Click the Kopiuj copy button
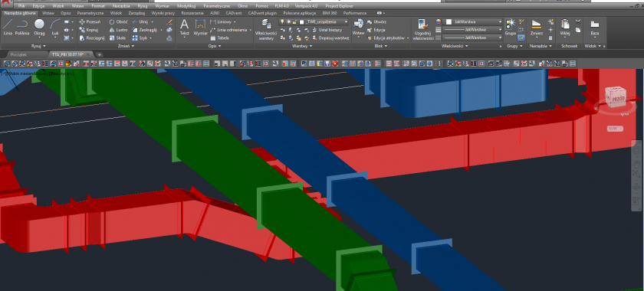 pyautogui.click(x=89, y=30)
